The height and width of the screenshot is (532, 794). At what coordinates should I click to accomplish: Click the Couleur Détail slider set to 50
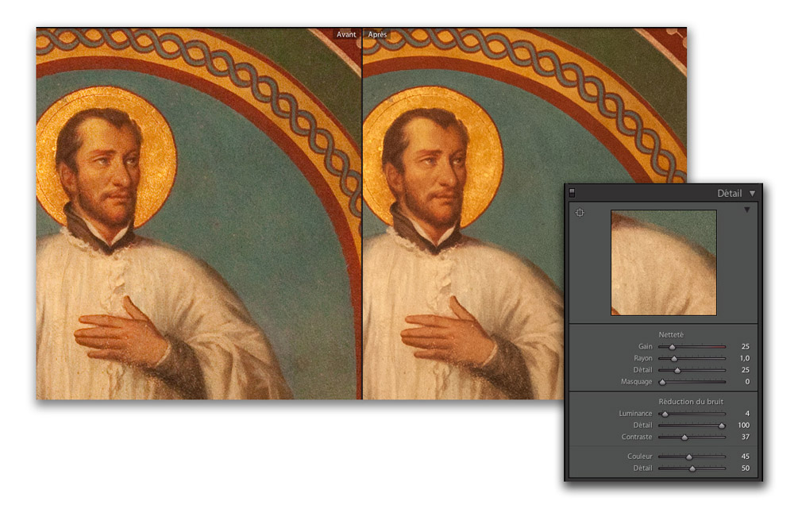pos(692,468)
